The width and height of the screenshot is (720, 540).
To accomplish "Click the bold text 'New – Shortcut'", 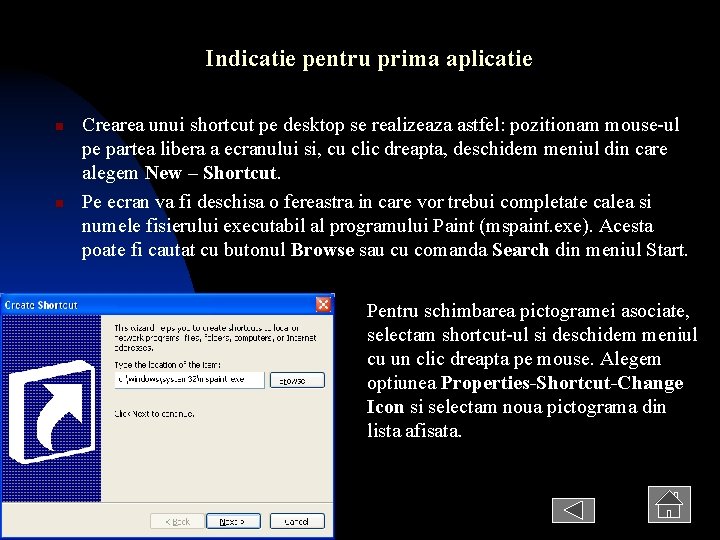I will pyautogui.click(x=211, y=173).
